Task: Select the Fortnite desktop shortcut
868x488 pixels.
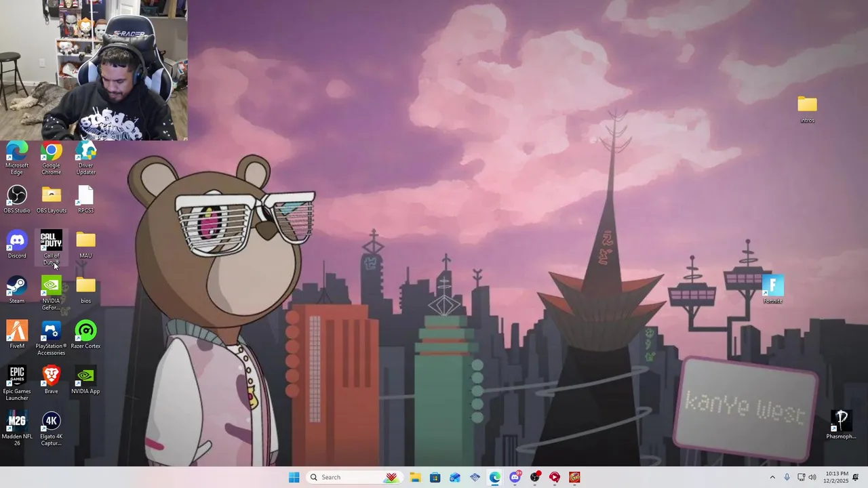Action: tap(773, 290)
